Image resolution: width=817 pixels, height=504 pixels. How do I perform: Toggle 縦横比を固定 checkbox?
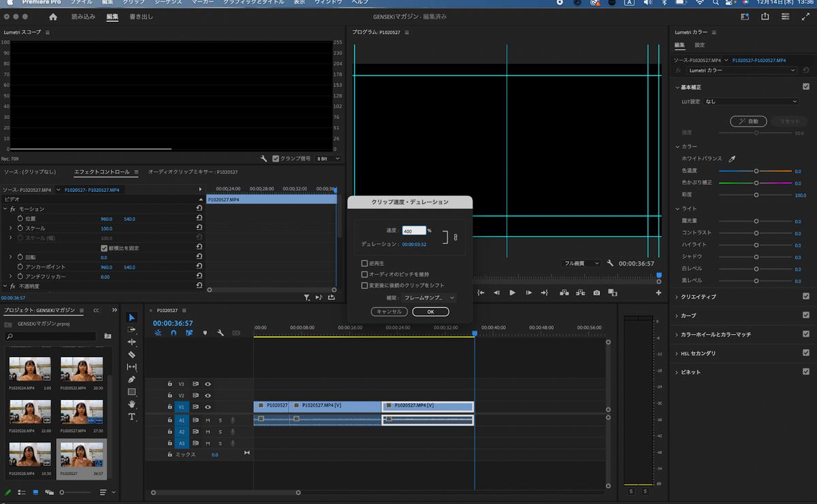point(104,248)
